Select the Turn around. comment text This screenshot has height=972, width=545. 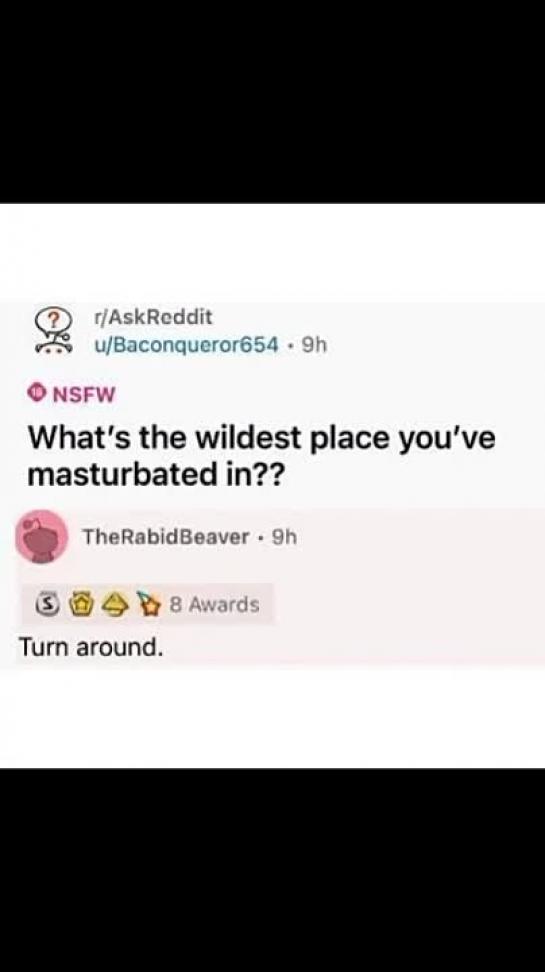coord(91,647)
